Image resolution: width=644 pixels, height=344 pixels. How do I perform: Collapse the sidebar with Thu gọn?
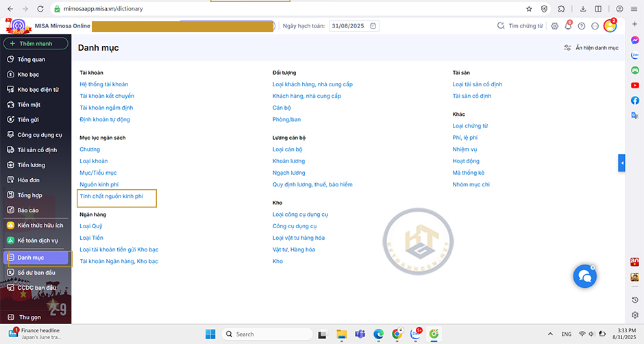tap(30, 317)
